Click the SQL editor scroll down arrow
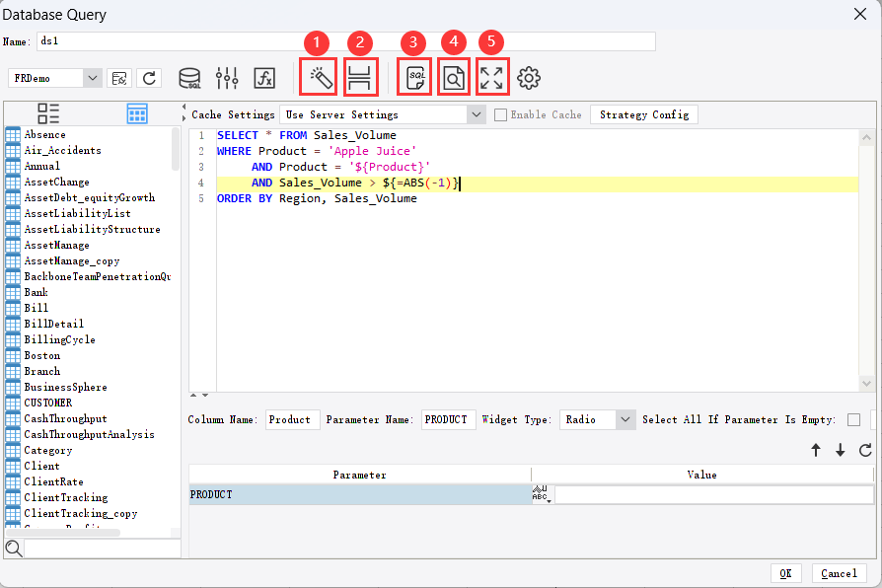882x588 pixels. pos(866,384)
